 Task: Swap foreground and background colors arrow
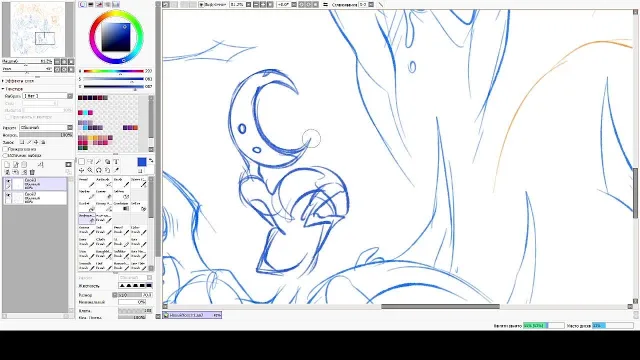click(151, 160)
